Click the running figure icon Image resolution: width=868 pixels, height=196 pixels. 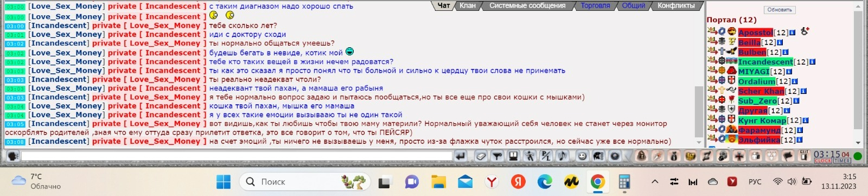[529, 156]
